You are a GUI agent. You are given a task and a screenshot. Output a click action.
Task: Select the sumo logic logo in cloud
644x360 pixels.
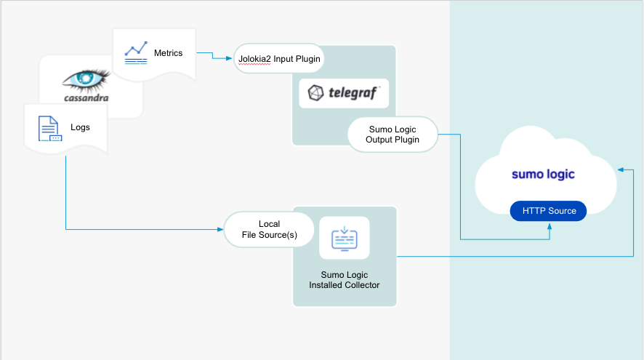coord(542,175)
